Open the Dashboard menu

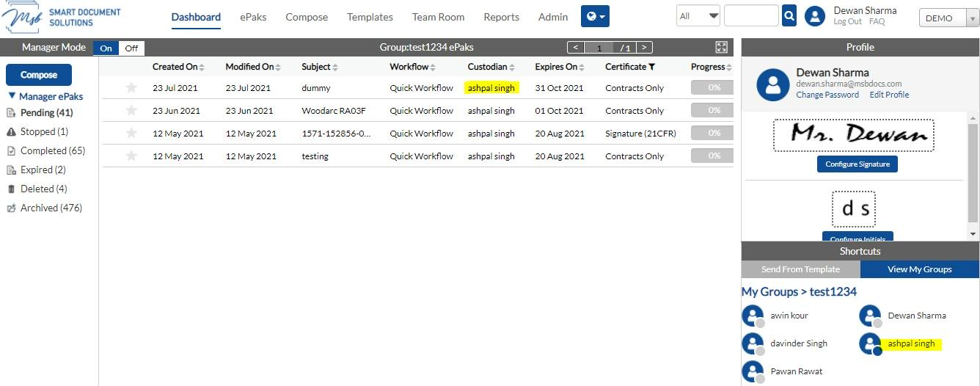point(196,17)
